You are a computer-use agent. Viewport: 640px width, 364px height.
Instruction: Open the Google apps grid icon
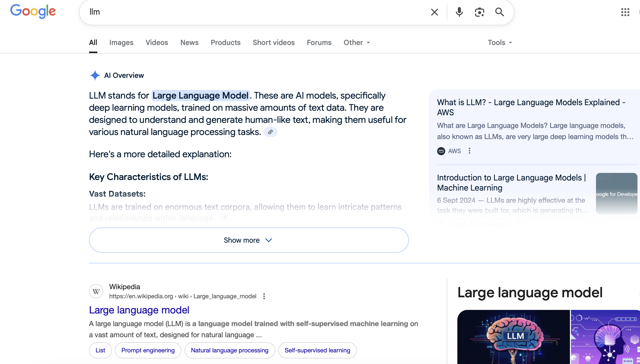point(625,12)
